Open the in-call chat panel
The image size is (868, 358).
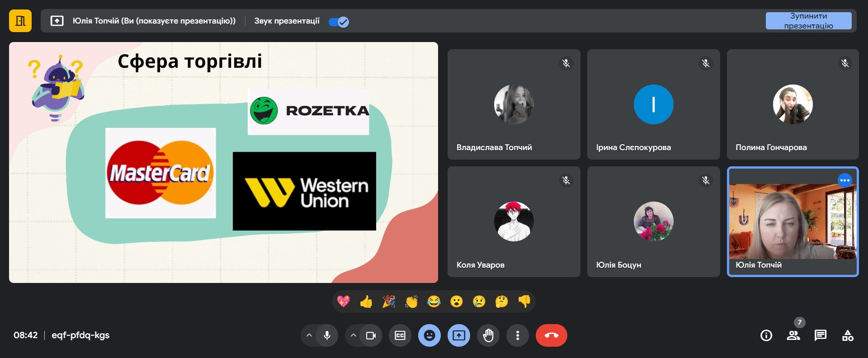click(x=820, y=335)
